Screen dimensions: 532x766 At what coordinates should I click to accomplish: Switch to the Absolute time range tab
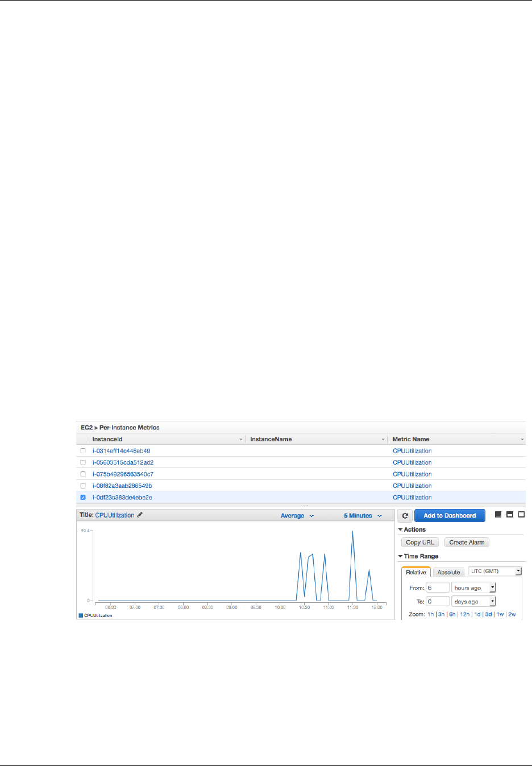pos(448,572)
